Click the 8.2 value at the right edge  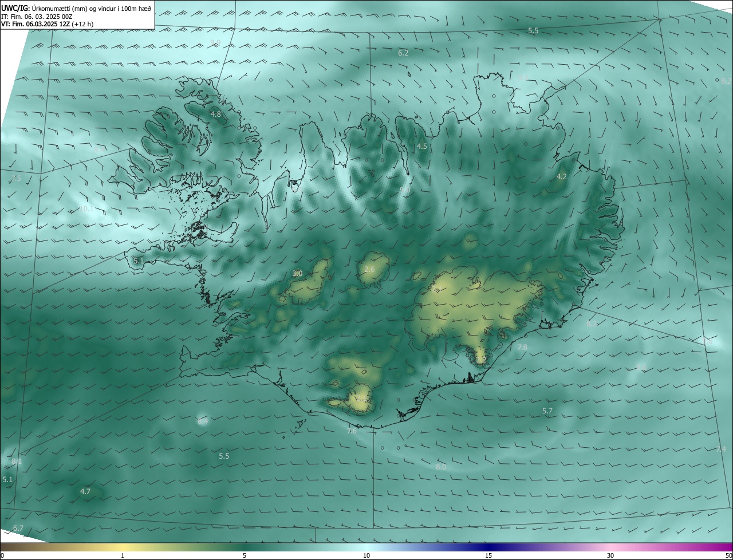[x=726, y=81]
